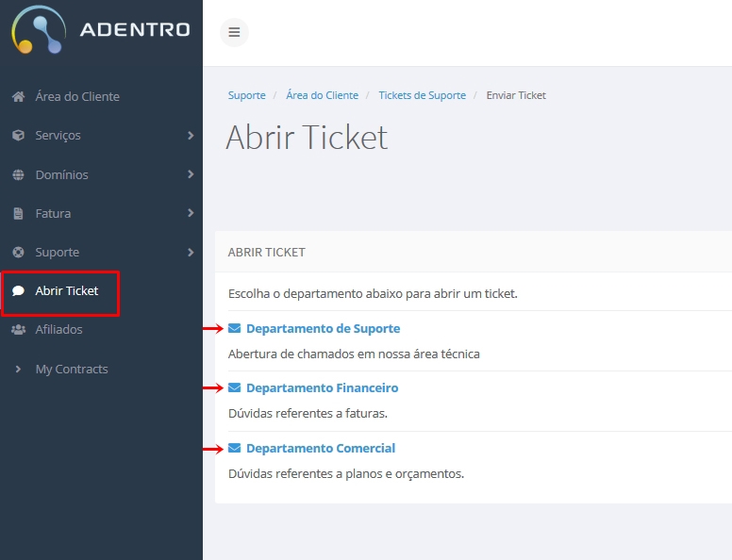The height and width of the screenshot is (560, 732).
Task: Expand the Domínios submenu arrow
Action: click(x=191, y=174)
